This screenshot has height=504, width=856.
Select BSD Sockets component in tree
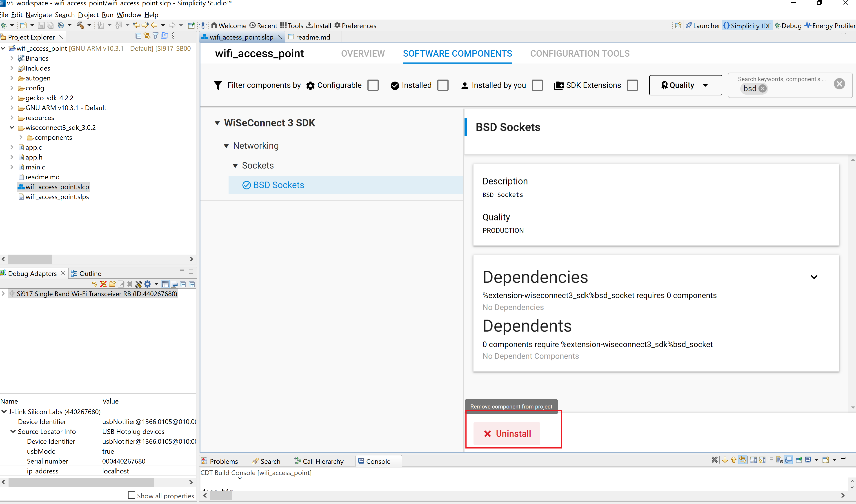[278, 185]
